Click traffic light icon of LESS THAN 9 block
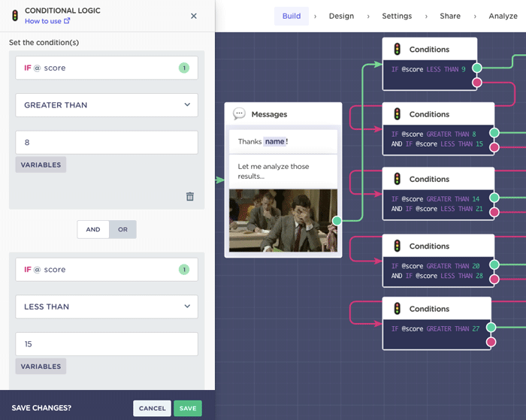This screenshot has width=526, height=420. (x=398, y=50)
